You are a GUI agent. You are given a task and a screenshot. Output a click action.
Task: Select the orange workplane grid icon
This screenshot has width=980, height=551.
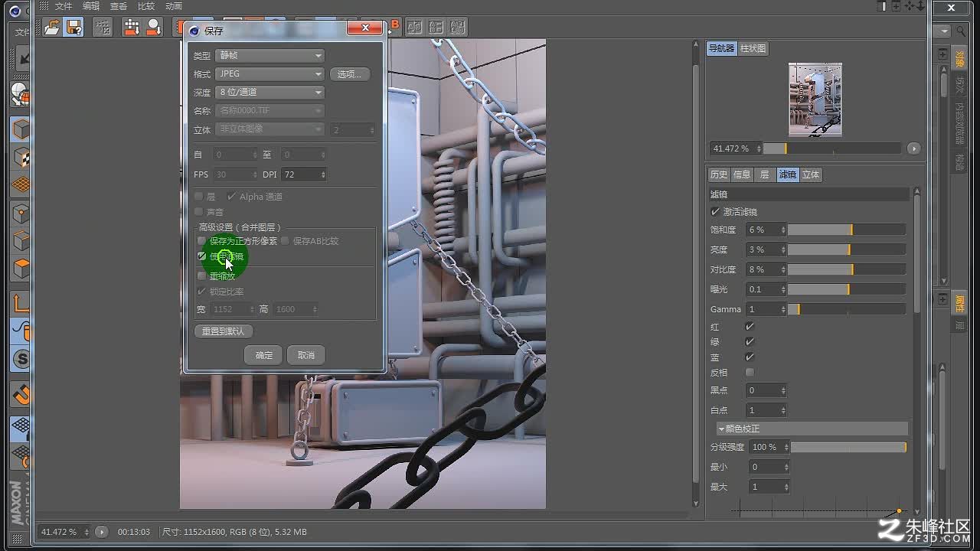tap(21, 184)
